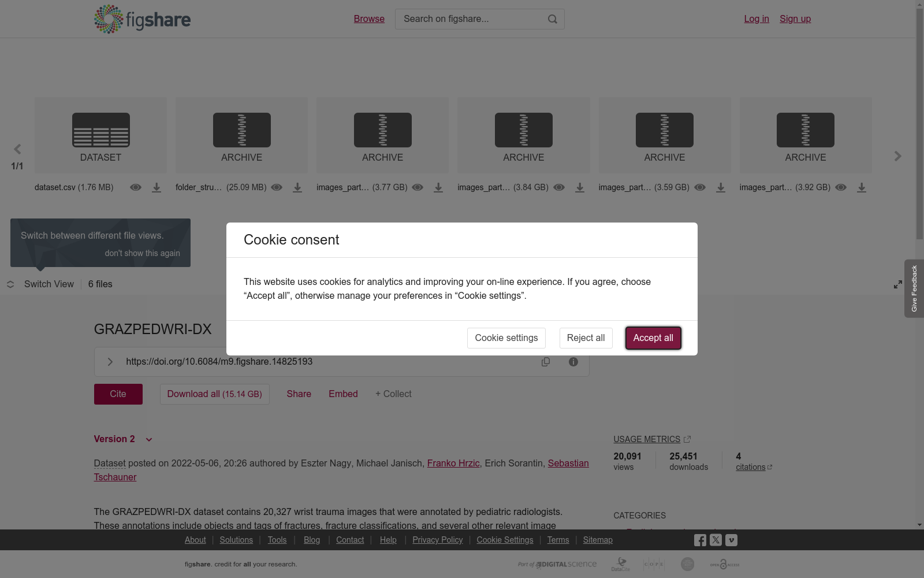
Task: Dismiss tooltip via don't show this again
Action: click(142, 253)
